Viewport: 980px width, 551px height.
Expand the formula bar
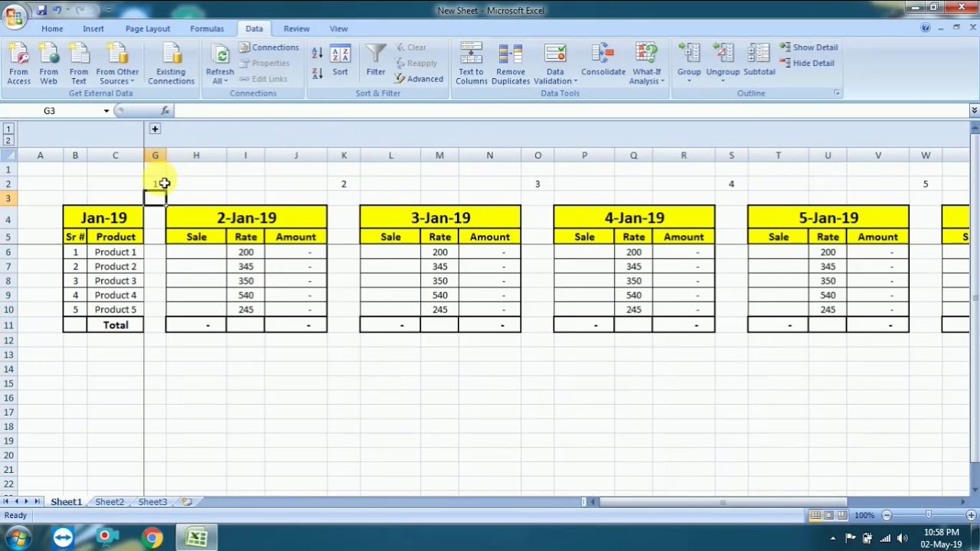pos(974,111)
